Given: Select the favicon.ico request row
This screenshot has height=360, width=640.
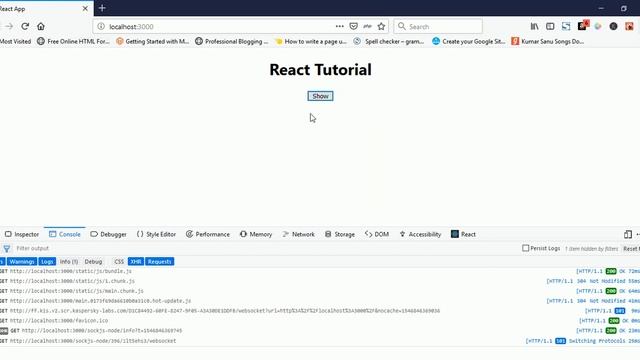Looking at the screenshot, I should (320, 321).
